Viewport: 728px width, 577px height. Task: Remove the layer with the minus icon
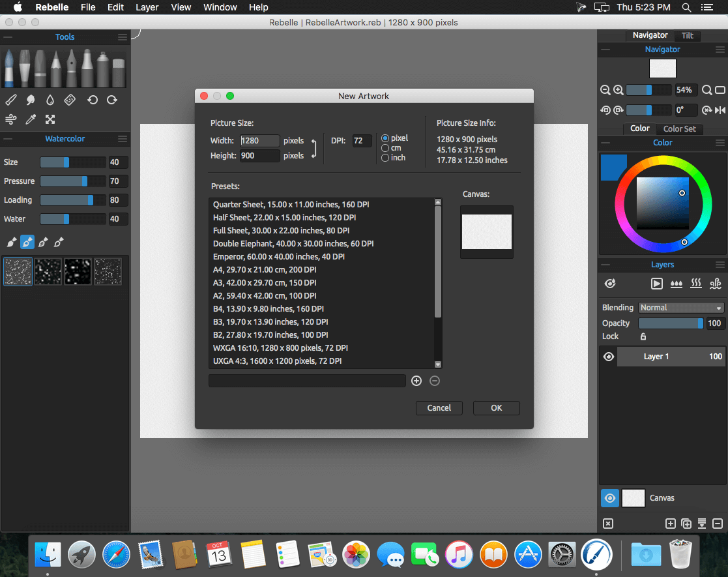click(718, 524)
